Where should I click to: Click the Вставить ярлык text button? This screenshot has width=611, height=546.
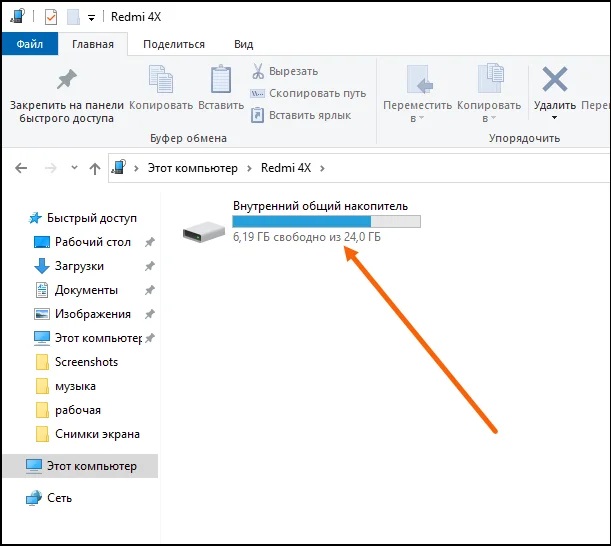tap(310, 115)
